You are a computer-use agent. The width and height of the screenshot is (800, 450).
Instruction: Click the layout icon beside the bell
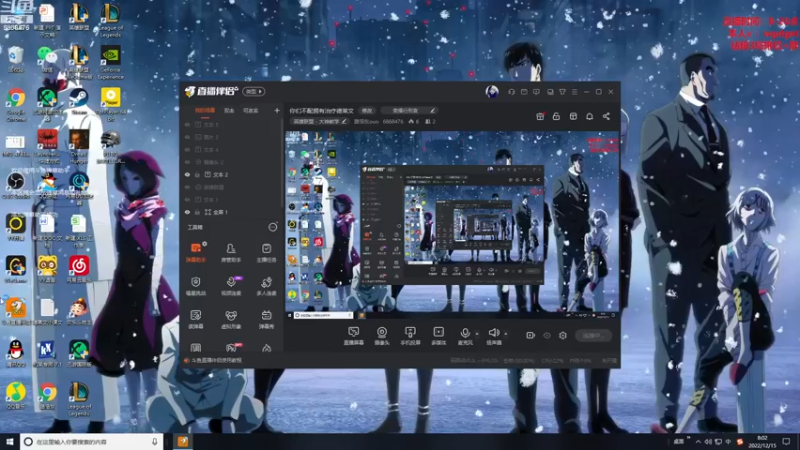pos(573,116)
